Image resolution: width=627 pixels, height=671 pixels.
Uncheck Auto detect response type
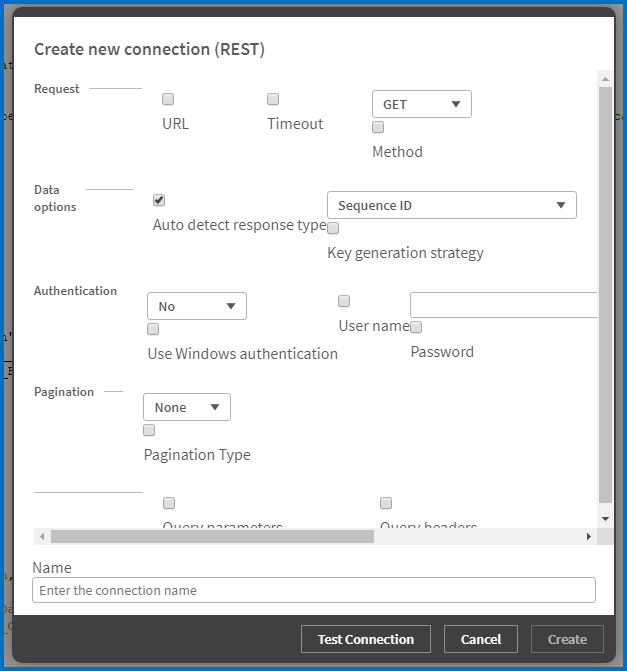159,200
